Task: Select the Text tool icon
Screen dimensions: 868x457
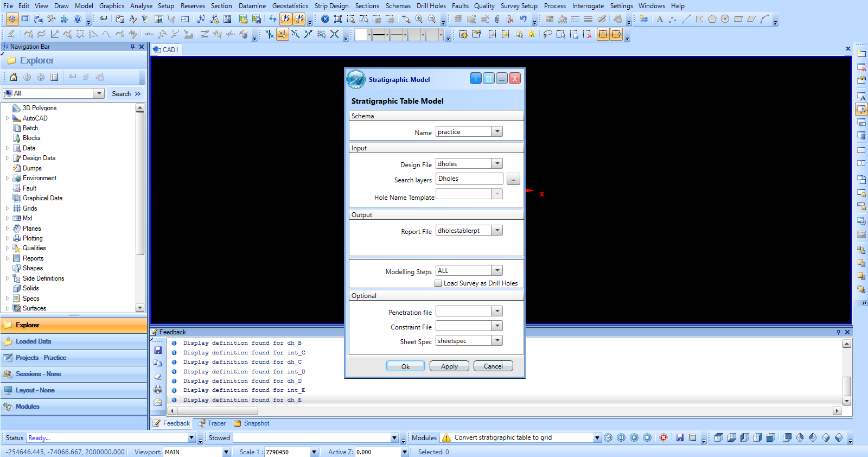Action: tap(660, 19)
